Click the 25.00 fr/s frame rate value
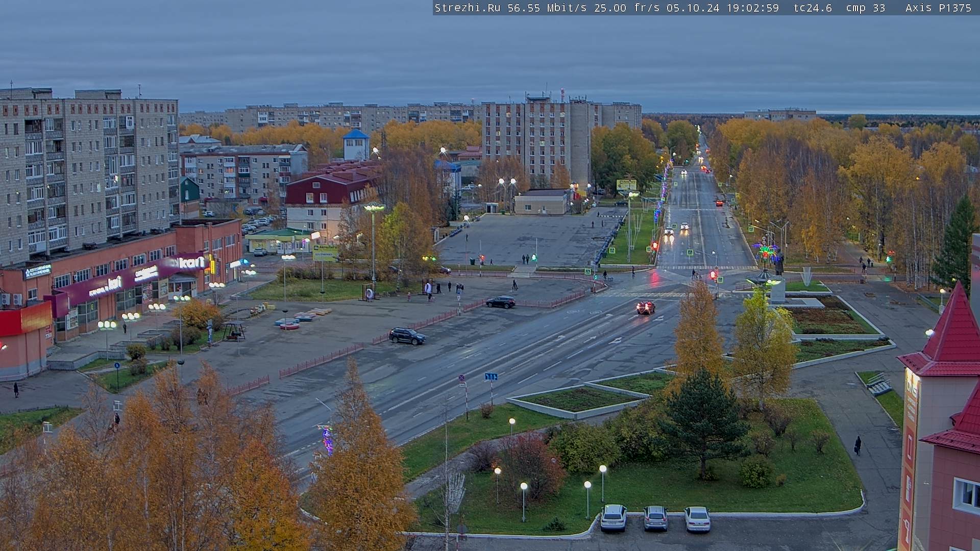The height and width of the screenshot is (551, 980). click(x=627, y=8)
